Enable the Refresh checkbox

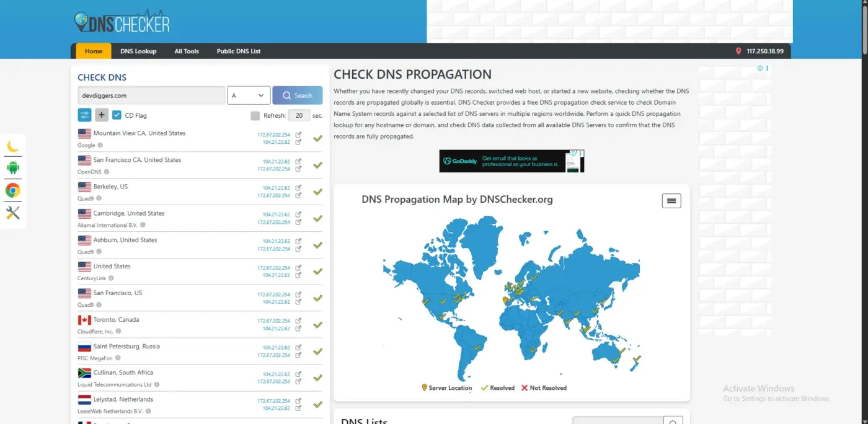click(x=255, y=115)
